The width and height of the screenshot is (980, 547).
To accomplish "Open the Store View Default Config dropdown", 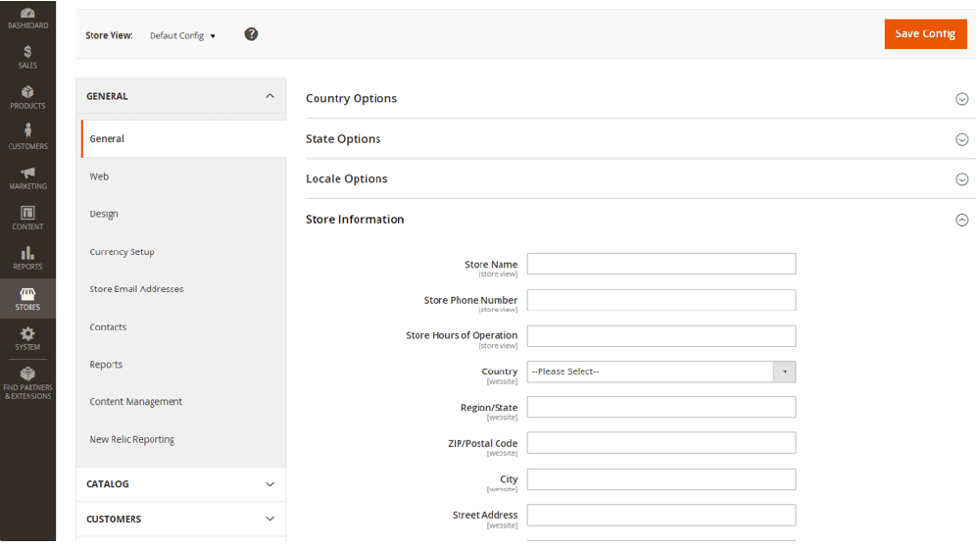I will (x=182, y=35).
